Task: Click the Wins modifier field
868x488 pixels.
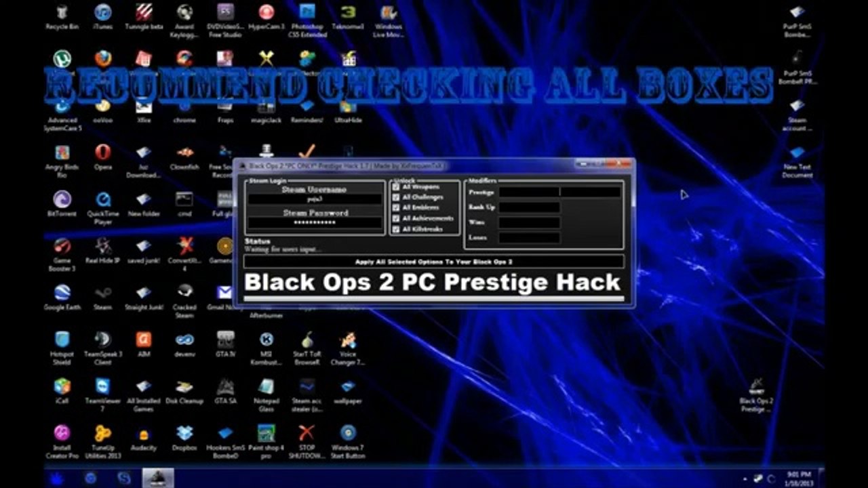Action: [x=529, y=222]
